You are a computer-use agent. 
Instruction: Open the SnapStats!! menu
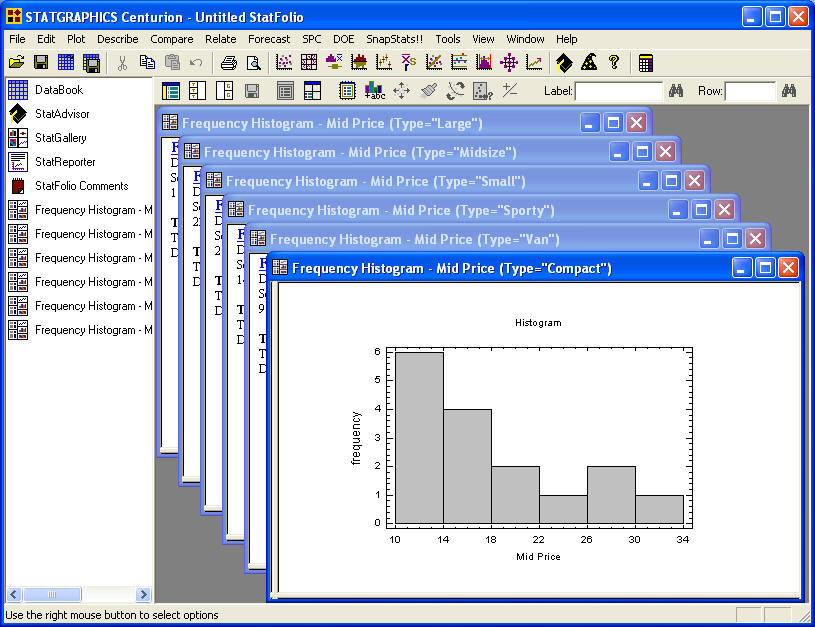tap(395, 39)
